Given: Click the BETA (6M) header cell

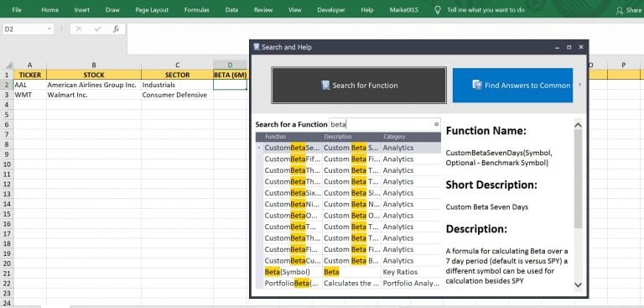Looking at the screenshot, I should (230, 75).
